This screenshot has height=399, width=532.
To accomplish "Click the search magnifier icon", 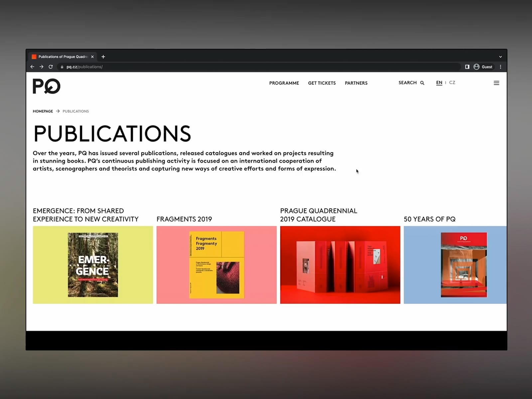I will (x=422, y=83).
